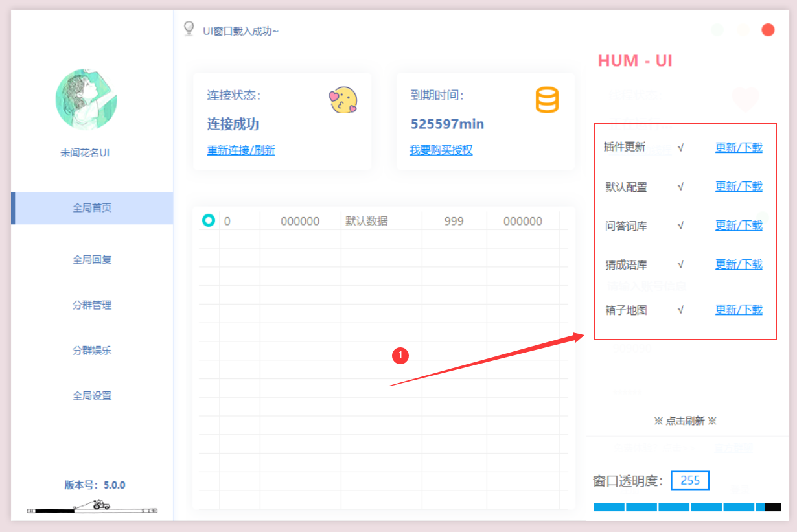The width and height of the screenshot is (797, 532).
Task: Open the 全局设置 sidebar tab
Action: (x=92, y=396)
